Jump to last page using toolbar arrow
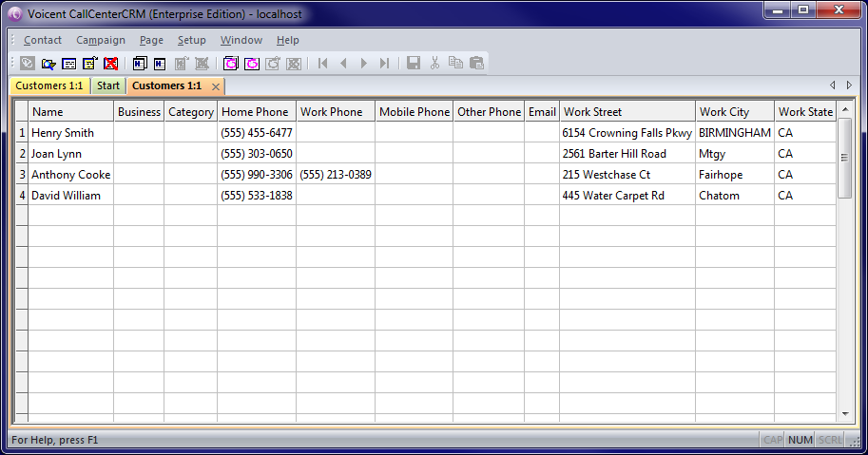Screen dimensions: 868x455 384,64
